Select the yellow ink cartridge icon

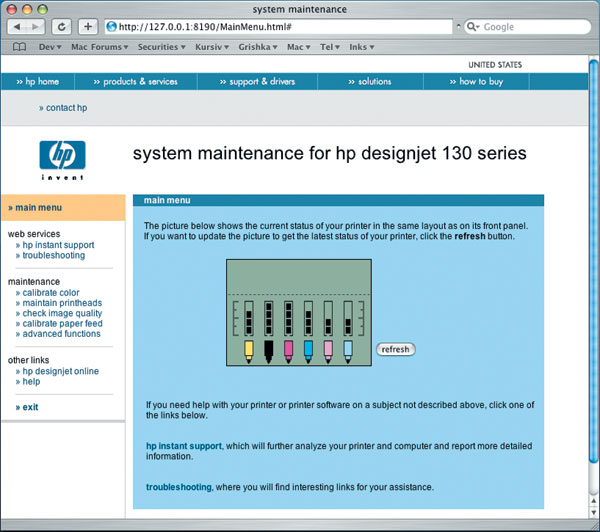coord(249,352)
